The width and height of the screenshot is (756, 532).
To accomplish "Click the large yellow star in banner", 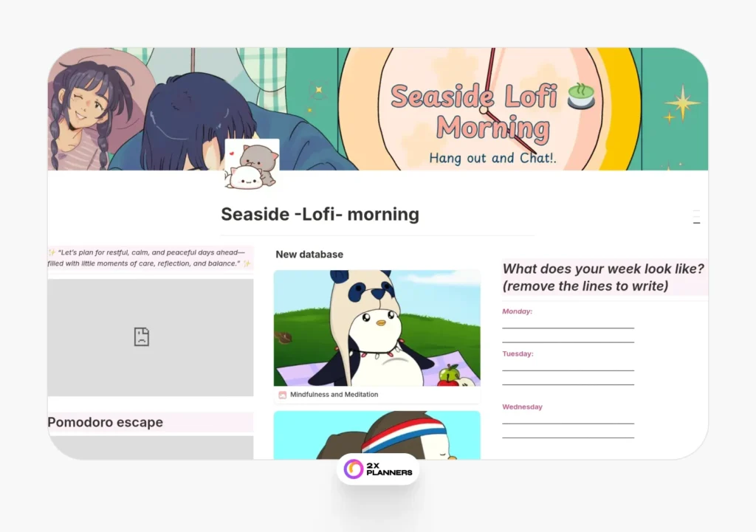I will point(682,102).
